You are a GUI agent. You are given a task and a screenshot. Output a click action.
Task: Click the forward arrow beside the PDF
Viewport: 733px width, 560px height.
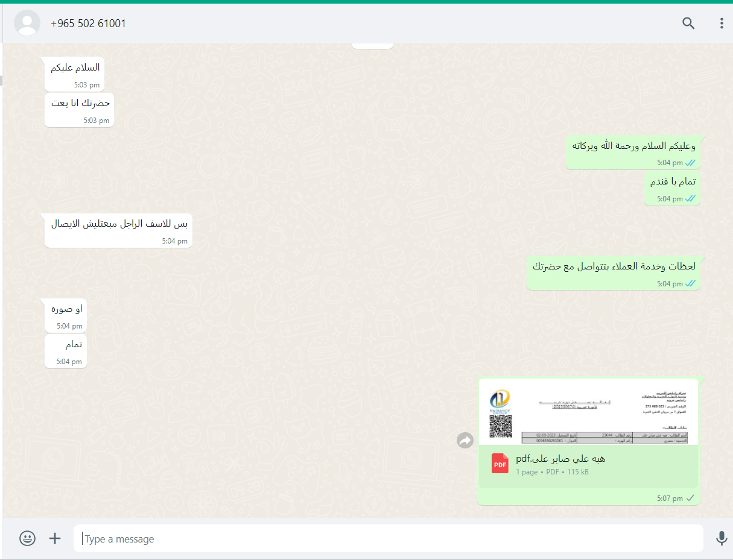pyautogui.click(x=465, y=441)
